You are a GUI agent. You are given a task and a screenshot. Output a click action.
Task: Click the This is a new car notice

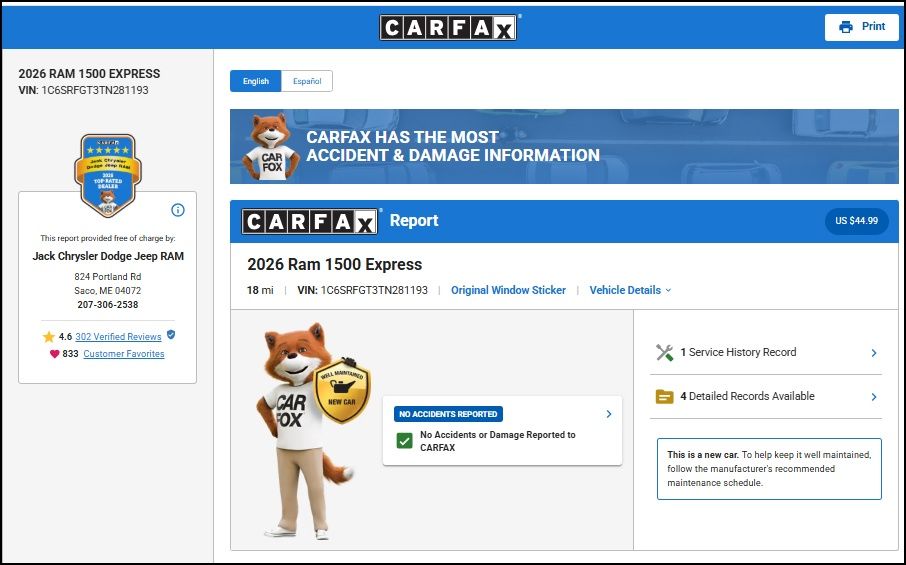769,469
